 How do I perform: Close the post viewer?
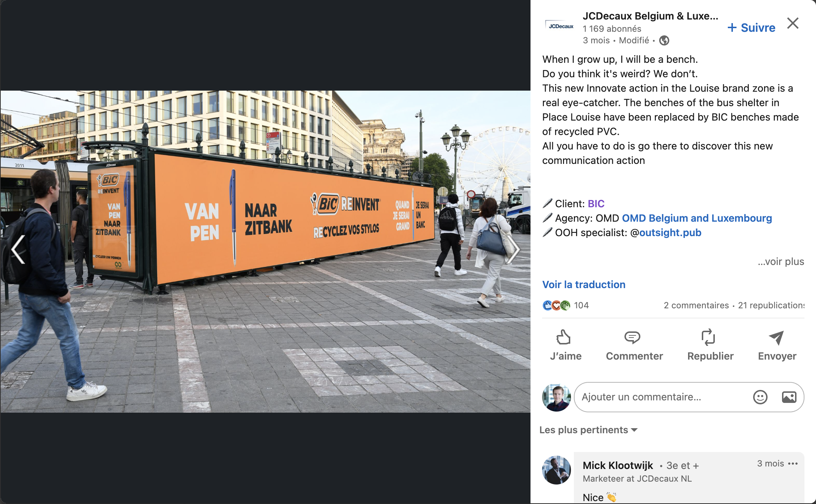pyautogui.click(x=793, y=23)
